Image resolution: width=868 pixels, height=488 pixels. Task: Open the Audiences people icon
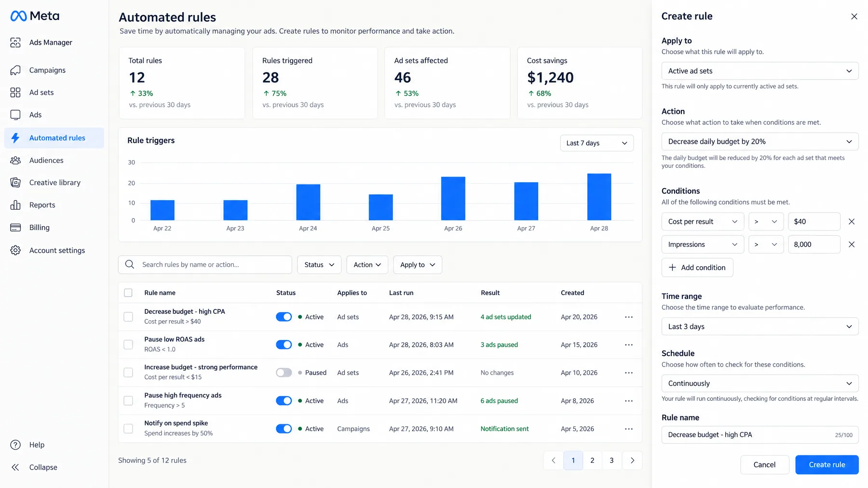tap(15, 160)
